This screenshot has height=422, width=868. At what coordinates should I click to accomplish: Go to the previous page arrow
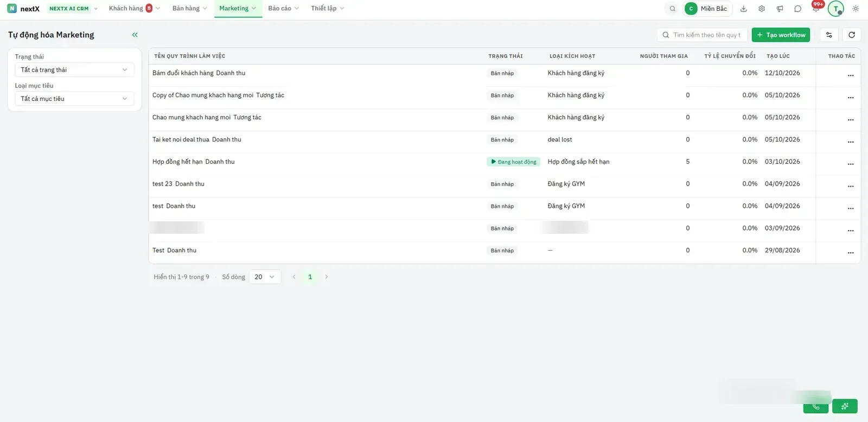(x=294, y=277)
